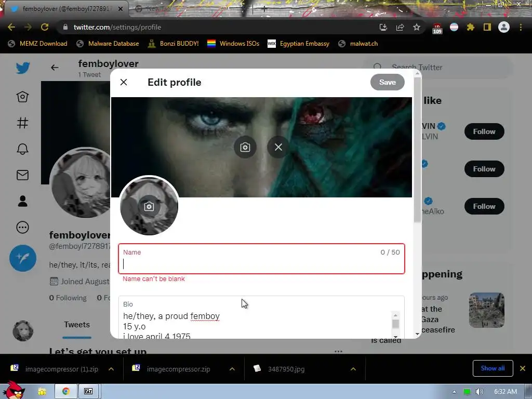The image size is (532, 399).
Task: Open Chrome install app icon
Action: 383,27
